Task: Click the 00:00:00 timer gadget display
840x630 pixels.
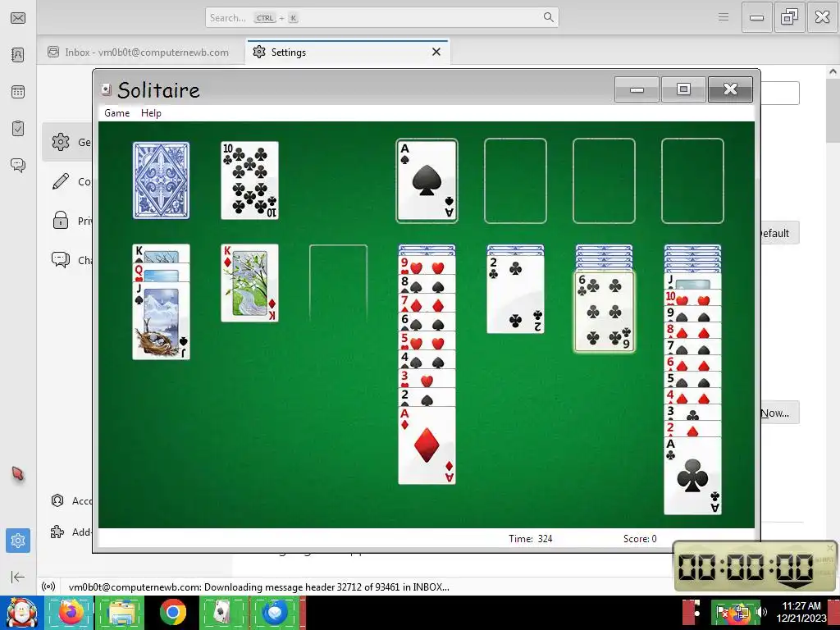Action: point(745,566)
